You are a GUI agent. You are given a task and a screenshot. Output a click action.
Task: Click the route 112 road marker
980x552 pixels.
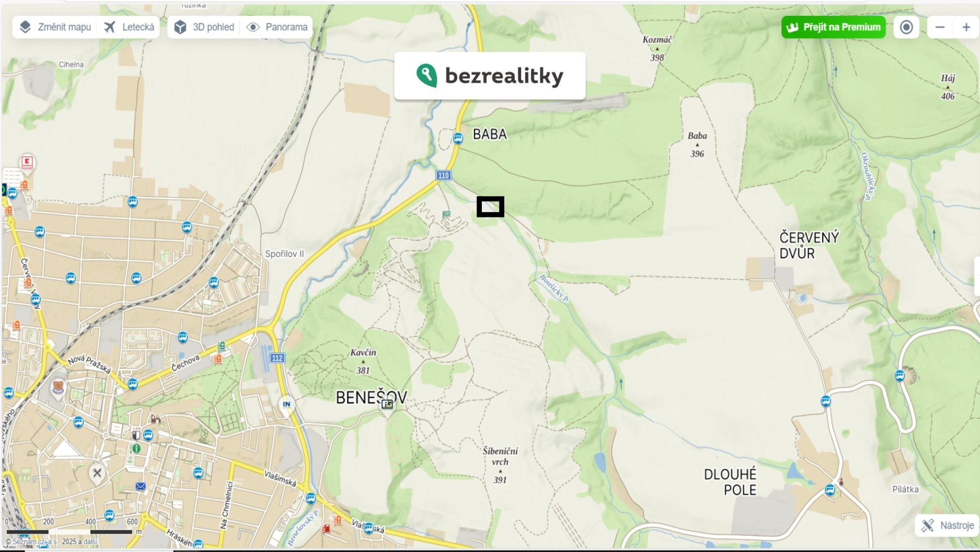pyautogui.click(x=277, y=357)
